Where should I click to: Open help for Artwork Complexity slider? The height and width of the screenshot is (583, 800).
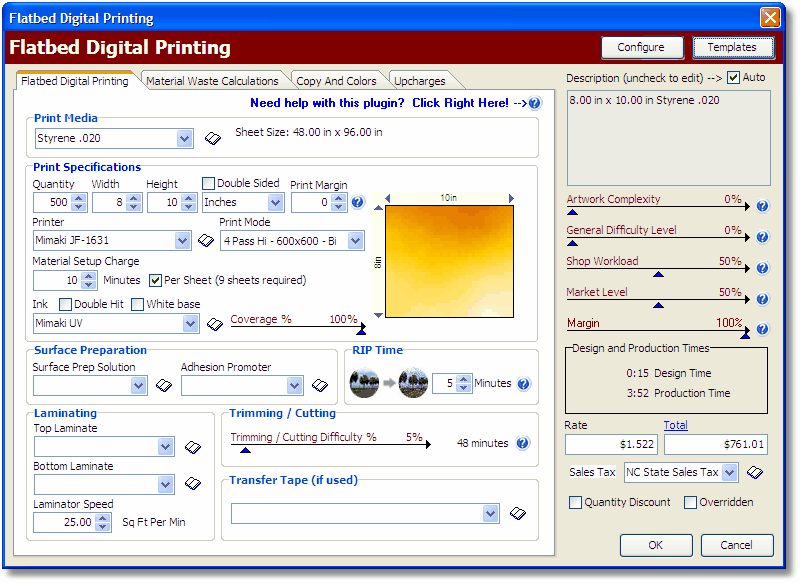pos(762,206)
